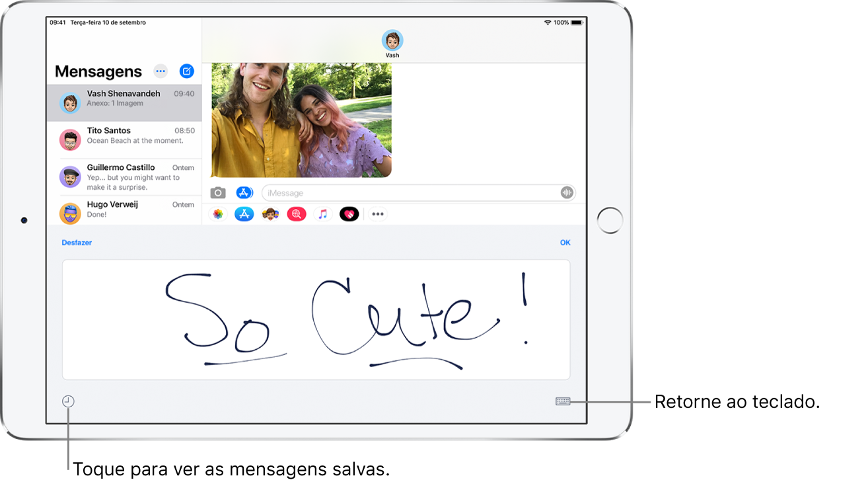
Task: Tap Desfazer to undo handwriting
Action: 77,243
